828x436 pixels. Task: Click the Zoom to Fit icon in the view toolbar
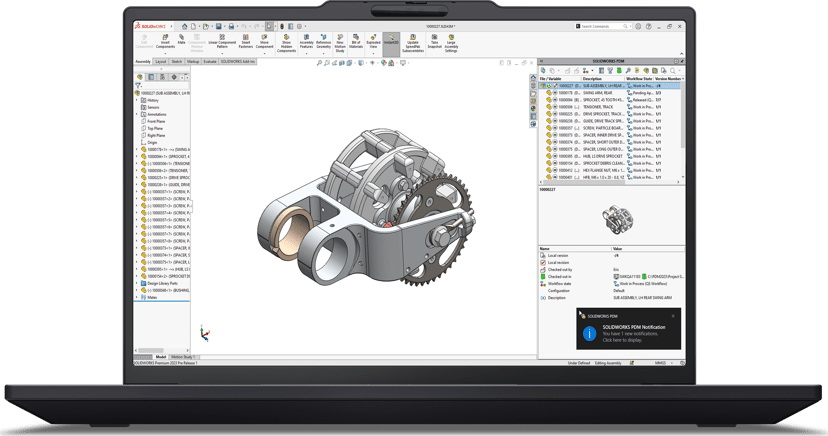[x=319, y=63]
